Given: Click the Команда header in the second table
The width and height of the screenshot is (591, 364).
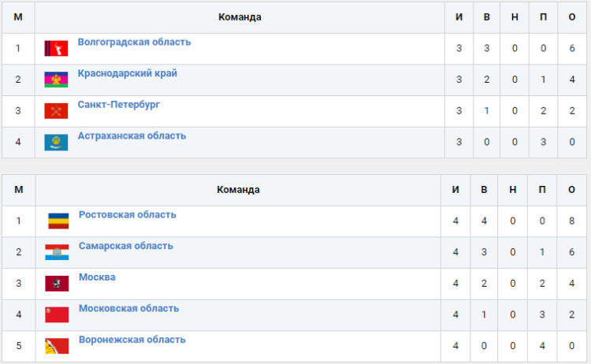Looking at the screenshot, I should [x=238, y=190].
